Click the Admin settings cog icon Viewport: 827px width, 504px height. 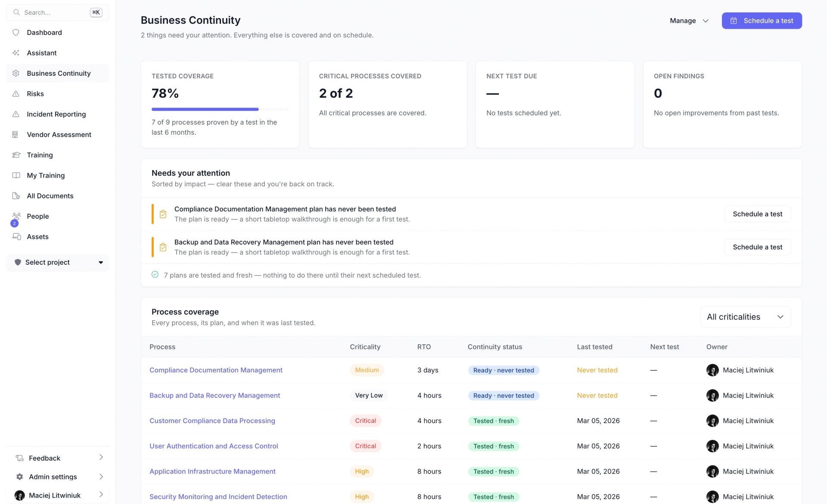point(20,476)
